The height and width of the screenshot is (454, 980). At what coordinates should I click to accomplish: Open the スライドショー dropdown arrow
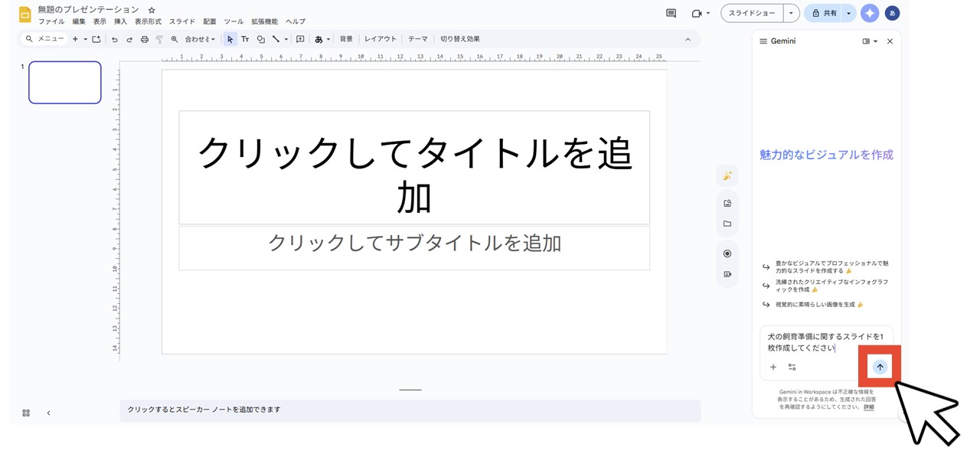click(792, 13)
